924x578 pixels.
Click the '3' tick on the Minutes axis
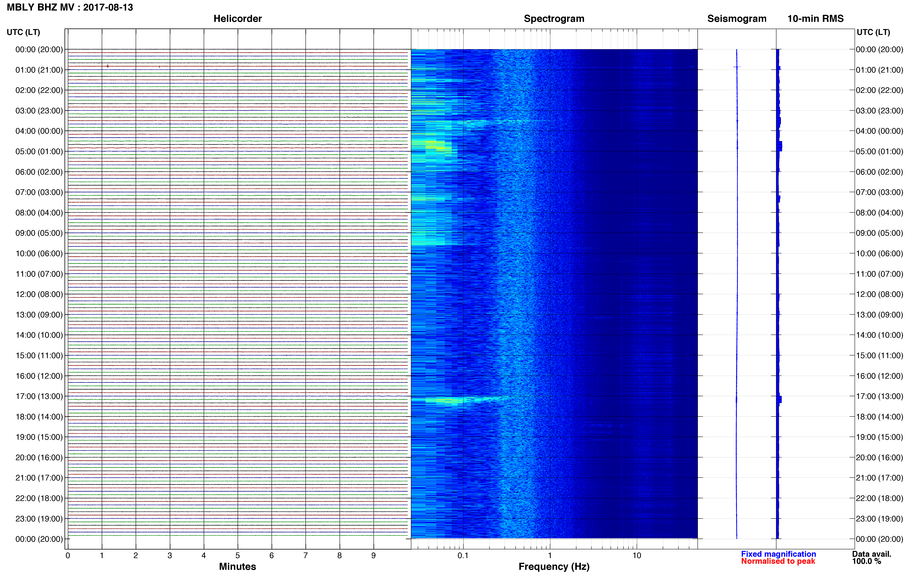pos(170,556)
